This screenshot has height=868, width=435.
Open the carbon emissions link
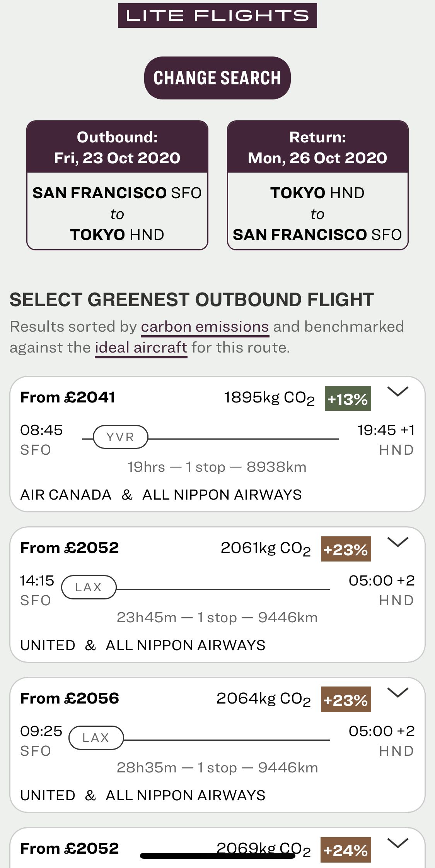coord(205,327)
